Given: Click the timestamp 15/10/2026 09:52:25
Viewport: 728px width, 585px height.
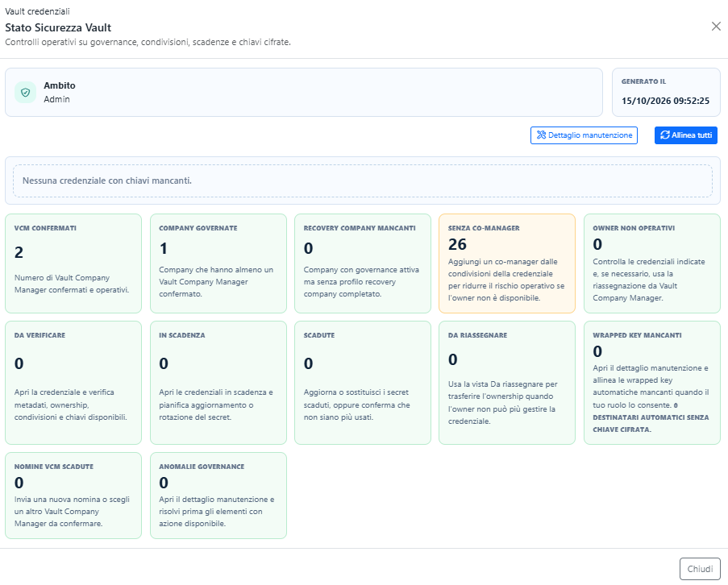Looking at the screenshot, I should point(665,101).
